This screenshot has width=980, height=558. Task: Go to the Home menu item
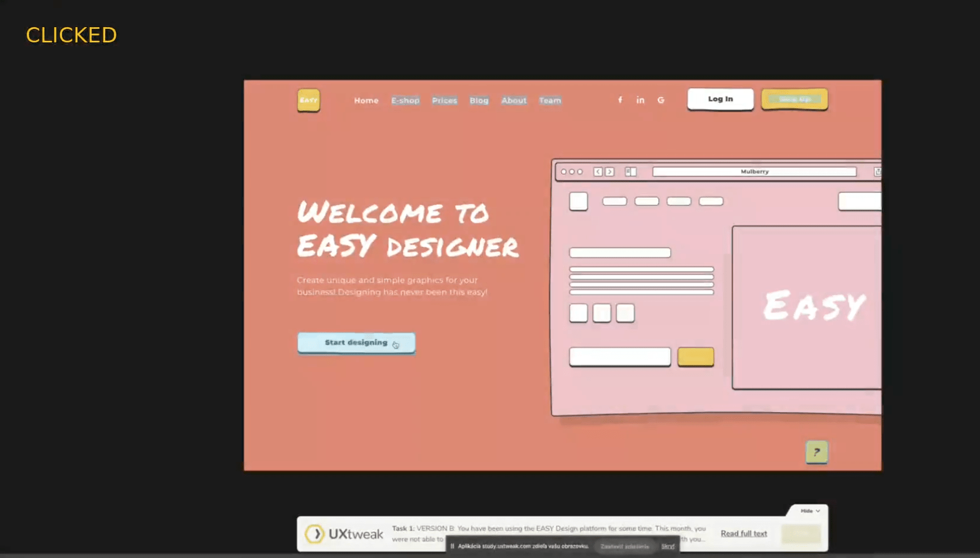click(x=366, y=100)
